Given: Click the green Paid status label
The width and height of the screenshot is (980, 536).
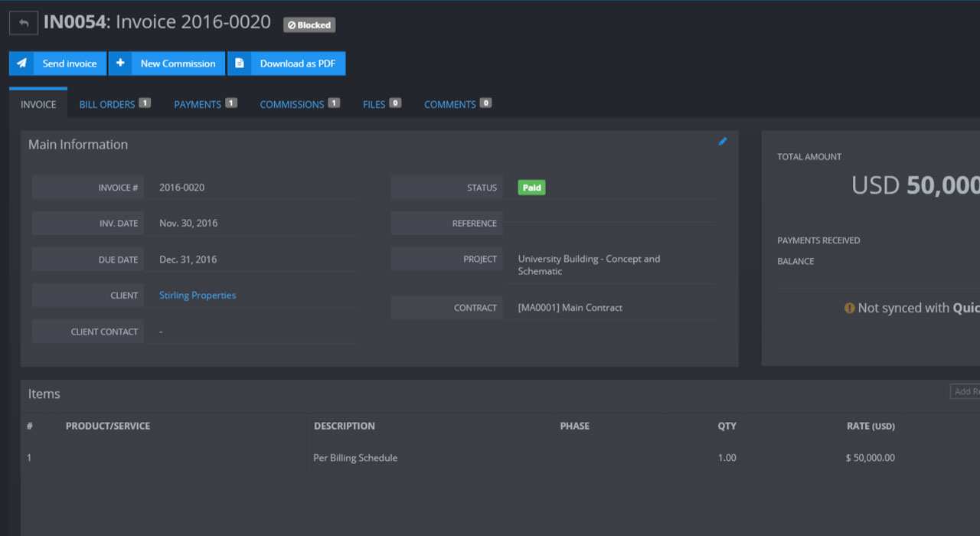Looking at the screenshot, I should coord(531,188).
